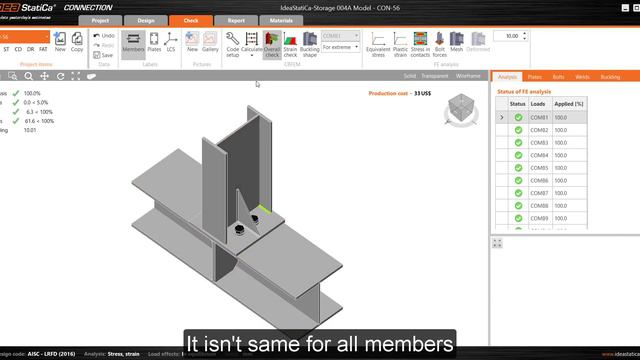Click the New project item icon
Image resolution: width=640 pixels, height=360 pixels.
pyautogui.click(x=60, y=42)
